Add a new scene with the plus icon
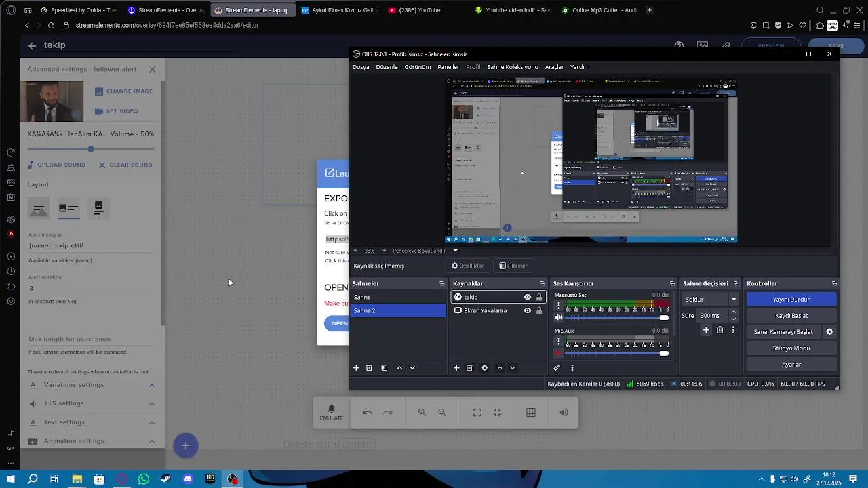 (x=356, y=368)
